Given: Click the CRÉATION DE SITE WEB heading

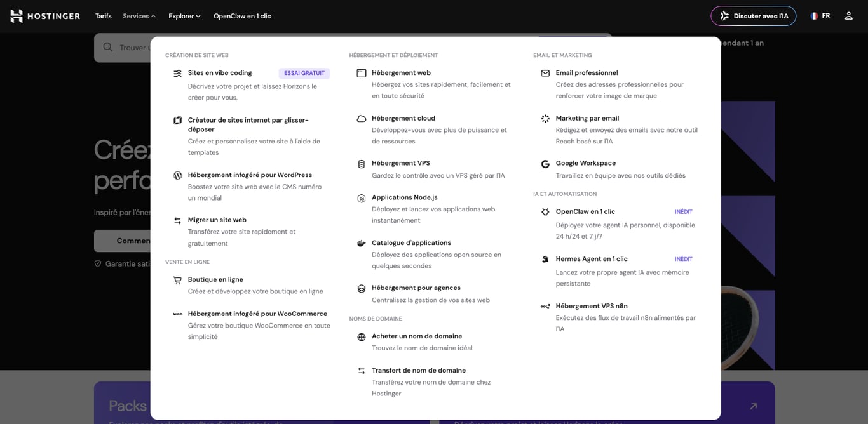Looking at the screenshot, I should 197,55.
